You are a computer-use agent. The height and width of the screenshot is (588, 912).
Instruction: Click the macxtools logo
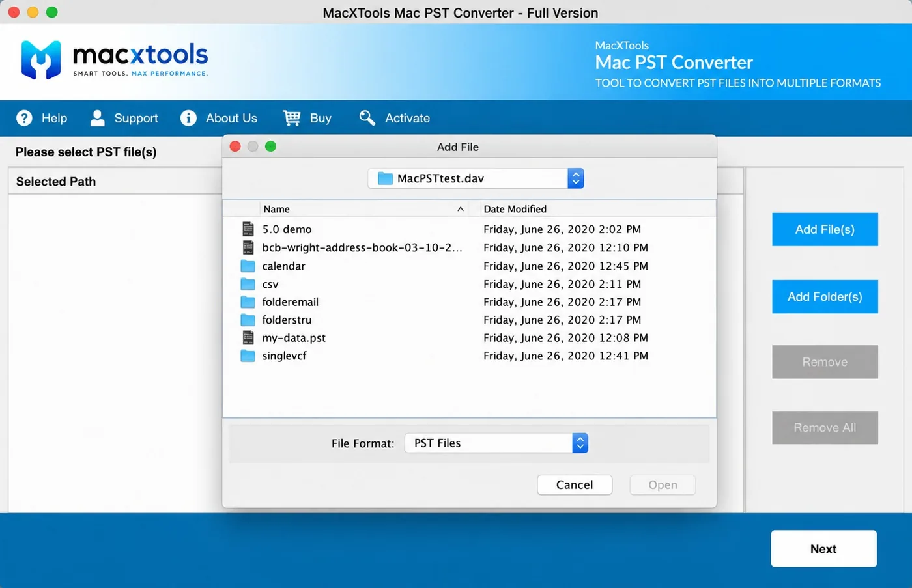click(x=115, y=59)
